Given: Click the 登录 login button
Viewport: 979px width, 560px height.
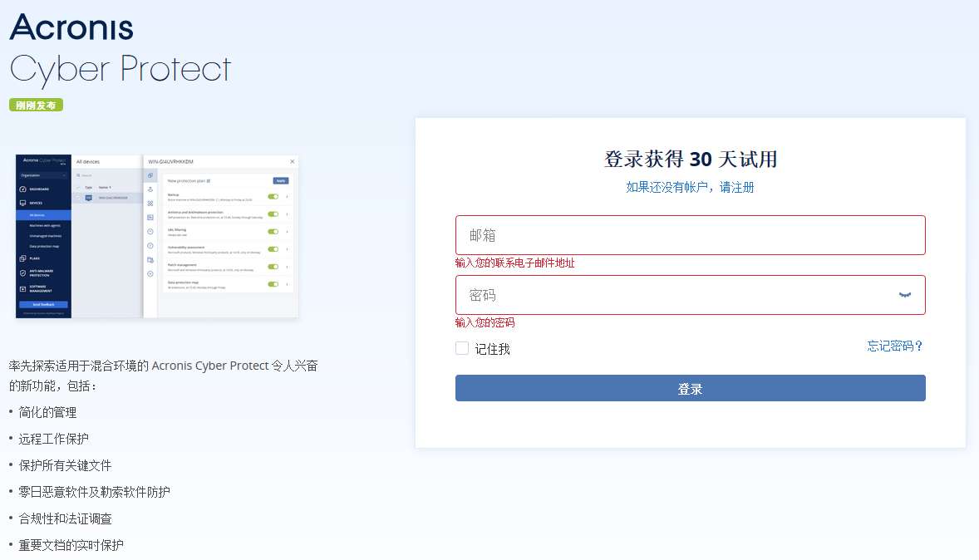Looking at the screenshot, I should 690,388.
